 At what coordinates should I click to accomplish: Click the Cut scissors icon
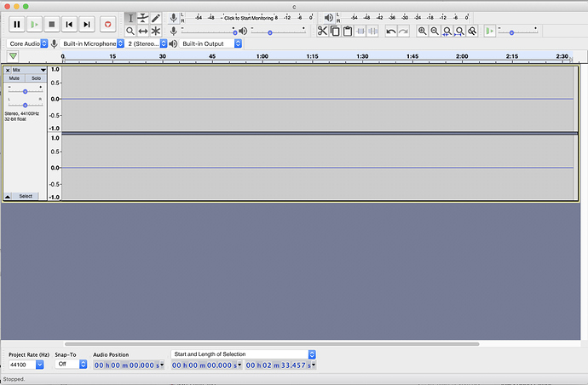click(x=322, y=31)
